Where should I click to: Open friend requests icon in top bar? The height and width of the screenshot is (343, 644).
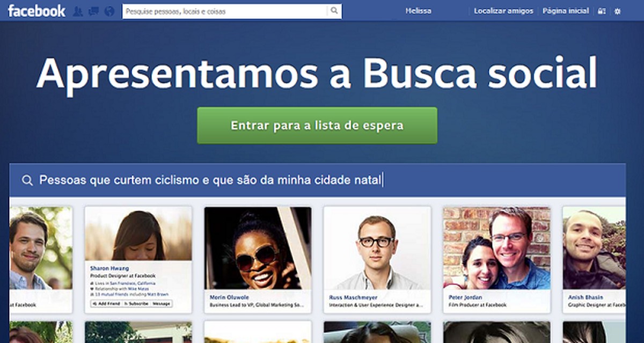pyautogui.click(x=78, y=11)
